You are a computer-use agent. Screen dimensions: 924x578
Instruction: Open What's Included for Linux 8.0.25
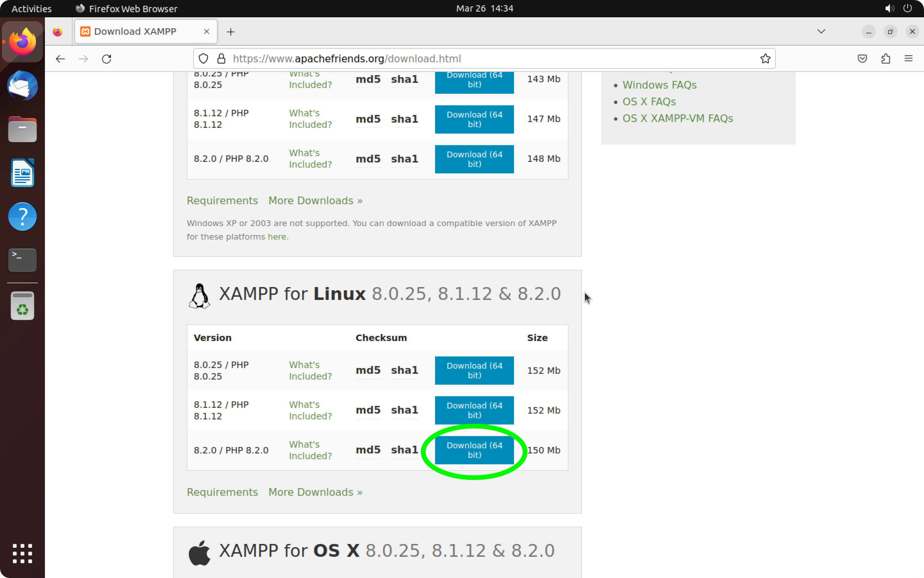pyautogui.click(x=310, y=371)
